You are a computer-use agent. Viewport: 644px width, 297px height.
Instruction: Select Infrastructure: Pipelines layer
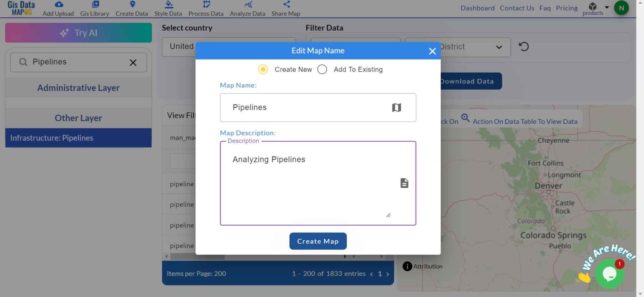click(x=78, y=138)
